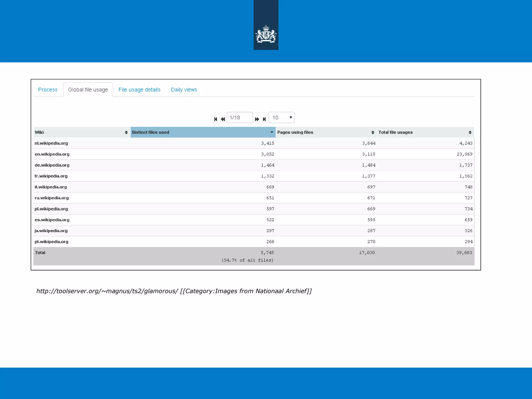Sort by Total file usages arrows
The width and height of the screenshot is (532, 399).
(470, 132)
